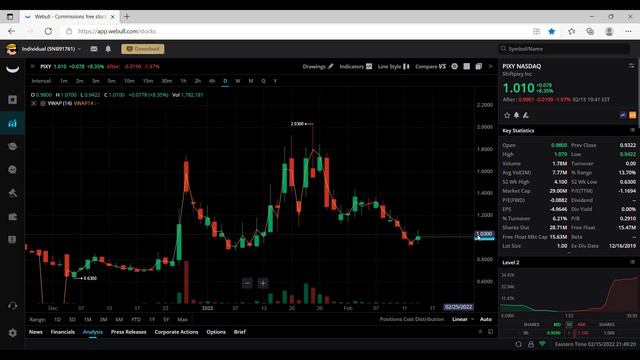Open chart settings gear icon
This screenshot has width=640, height=360.
(x=454, y=66)
